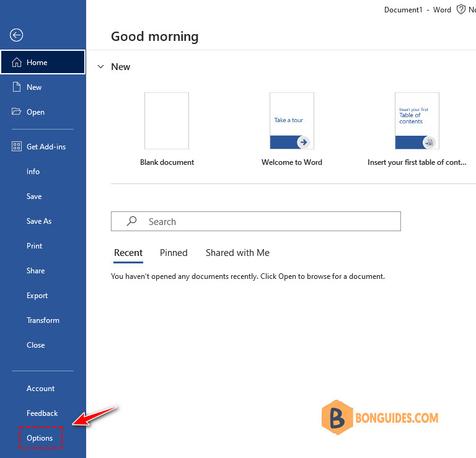
Task: Open the Account page
Action: coord(43,389)
